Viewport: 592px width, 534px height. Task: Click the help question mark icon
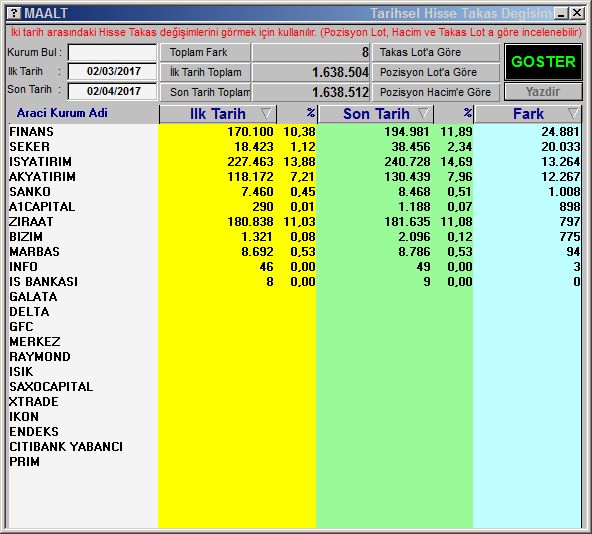point(14,13)
